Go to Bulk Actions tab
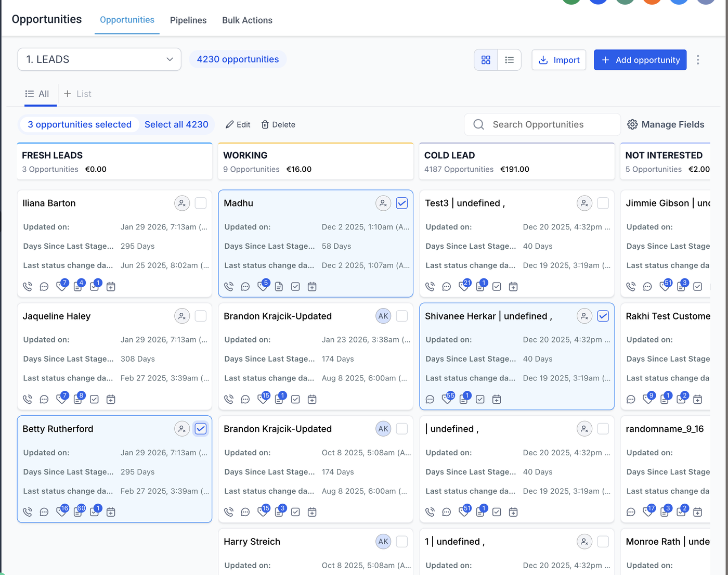Screen dimensions: 728x575 (247, 20)
